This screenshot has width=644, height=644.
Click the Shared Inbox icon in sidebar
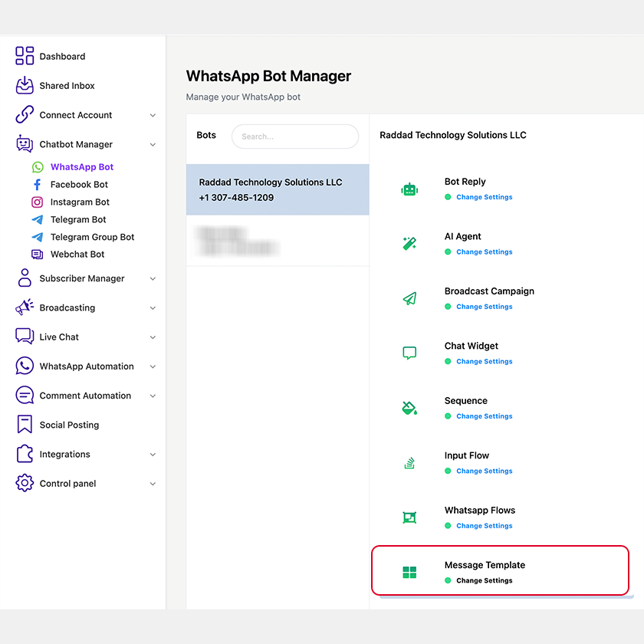pos(25,86)
